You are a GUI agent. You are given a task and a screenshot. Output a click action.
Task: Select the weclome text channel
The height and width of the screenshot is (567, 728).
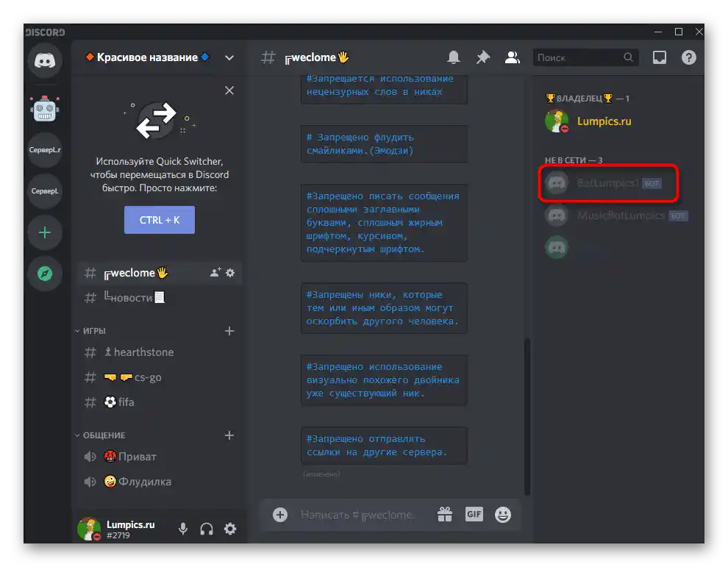click(x=160, y=273)
